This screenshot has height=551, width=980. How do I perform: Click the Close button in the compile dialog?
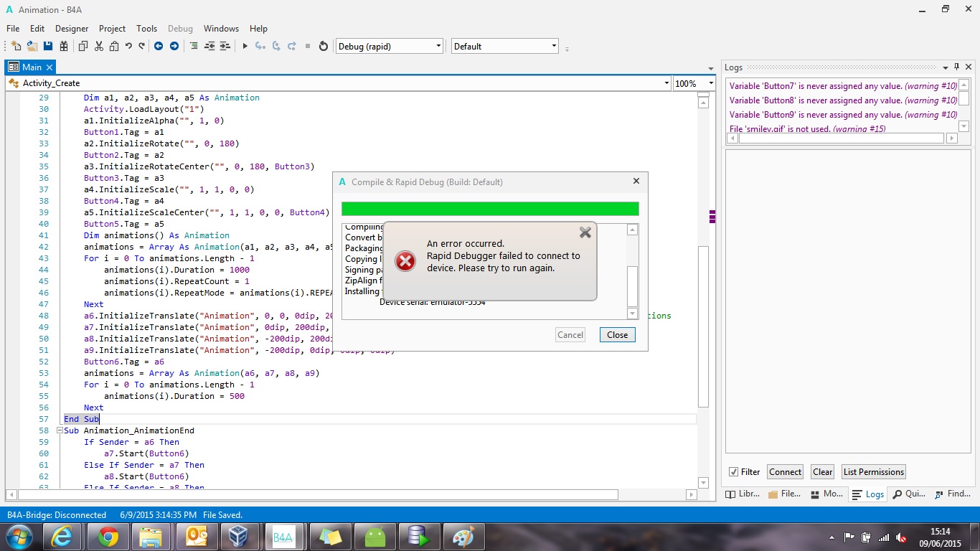coord(617,335)
